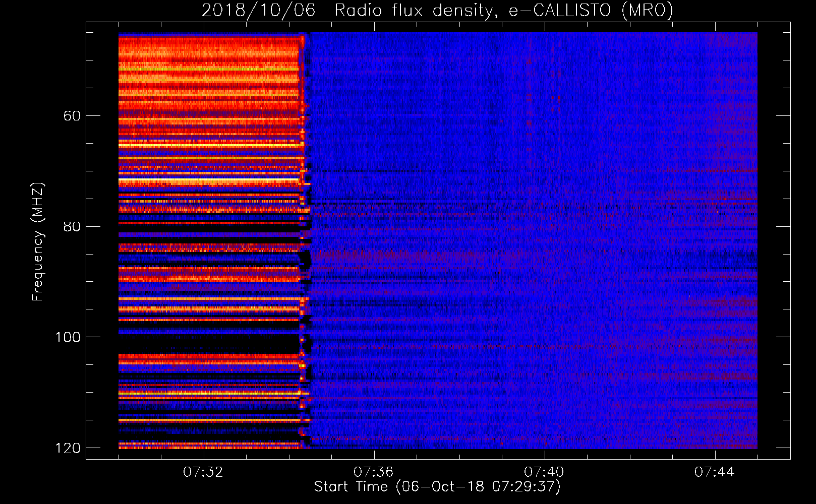Click the 60 frequency tick label
The width and height of the screenshot is (816, 504).
pos(72,116)
